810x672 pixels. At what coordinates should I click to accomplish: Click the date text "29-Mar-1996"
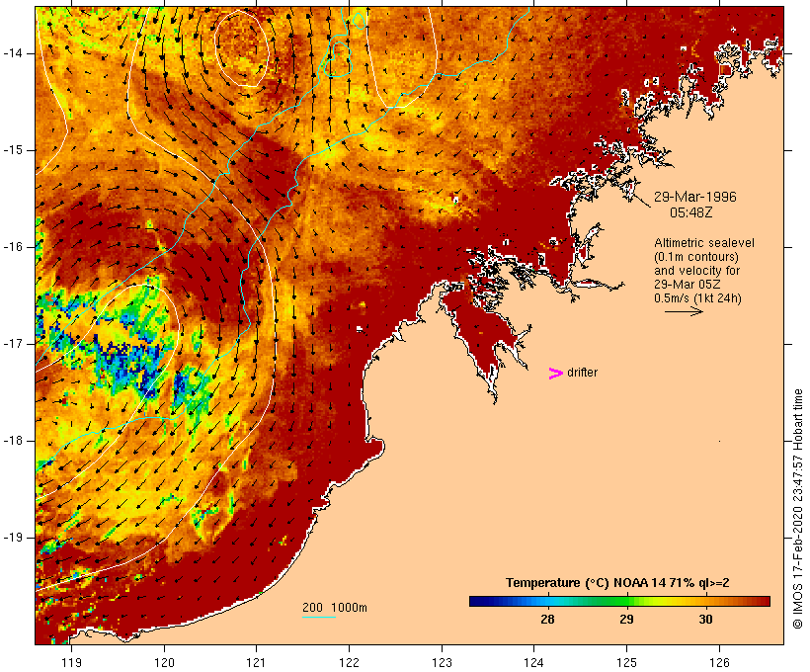click(694, 197)
